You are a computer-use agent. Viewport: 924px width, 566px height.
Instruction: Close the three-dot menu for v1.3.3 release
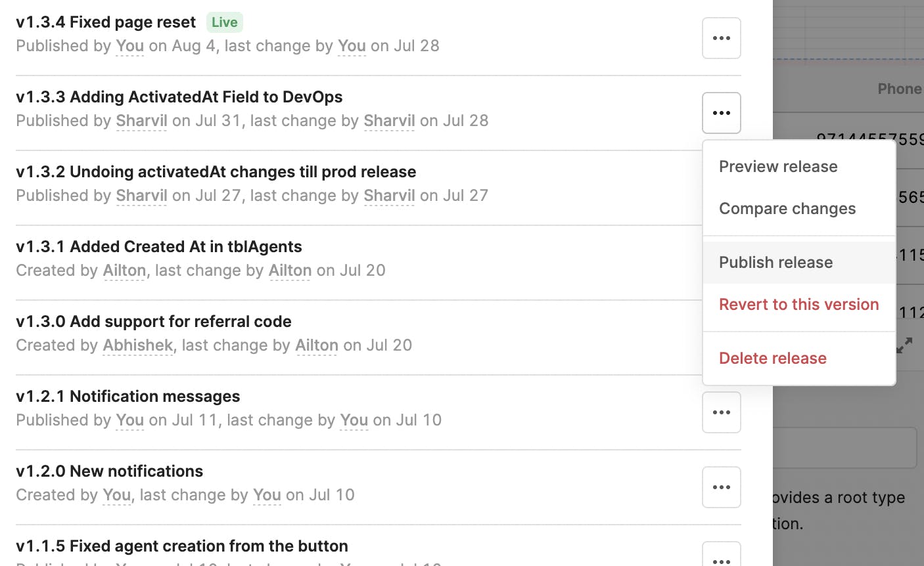[x=722, y=113]
